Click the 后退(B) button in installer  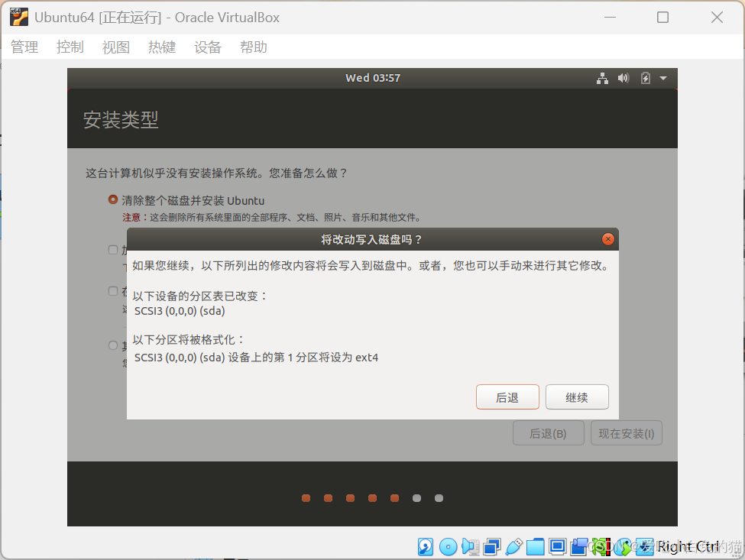tap(549, 433)
